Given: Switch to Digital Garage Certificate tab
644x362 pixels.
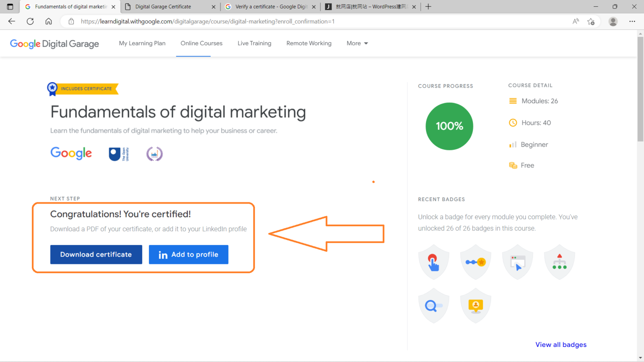Looking at the screenshot, I should (168, 7).
